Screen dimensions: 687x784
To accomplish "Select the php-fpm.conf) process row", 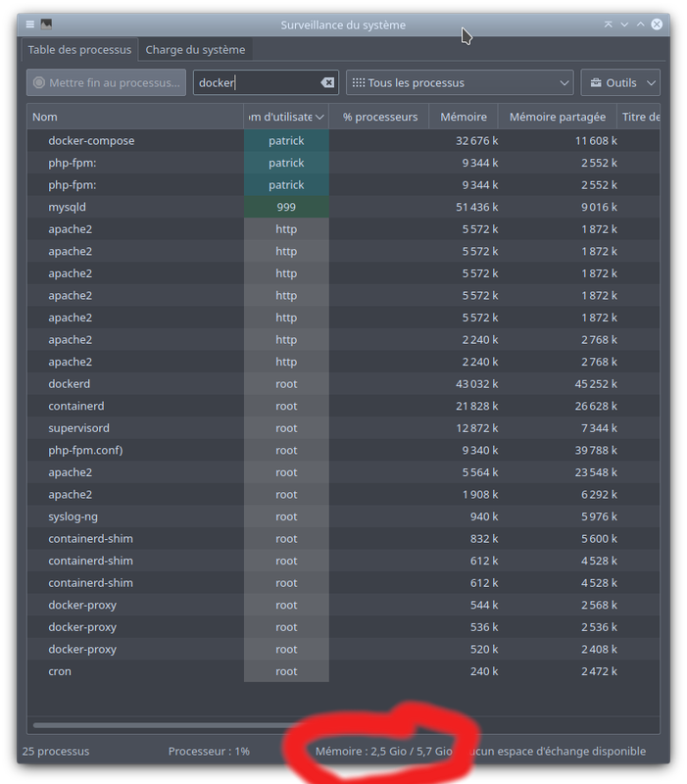I will coord(343,450).
